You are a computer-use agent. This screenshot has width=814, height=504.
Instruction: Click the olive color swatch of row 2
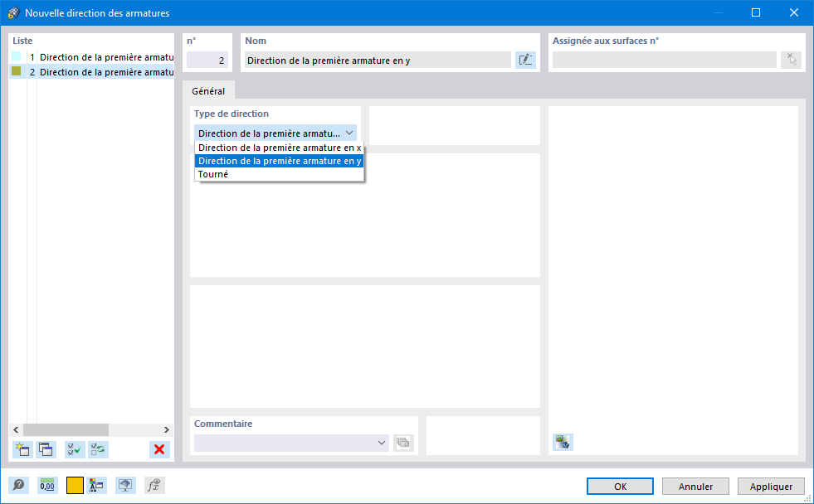[x=16, y=71]
